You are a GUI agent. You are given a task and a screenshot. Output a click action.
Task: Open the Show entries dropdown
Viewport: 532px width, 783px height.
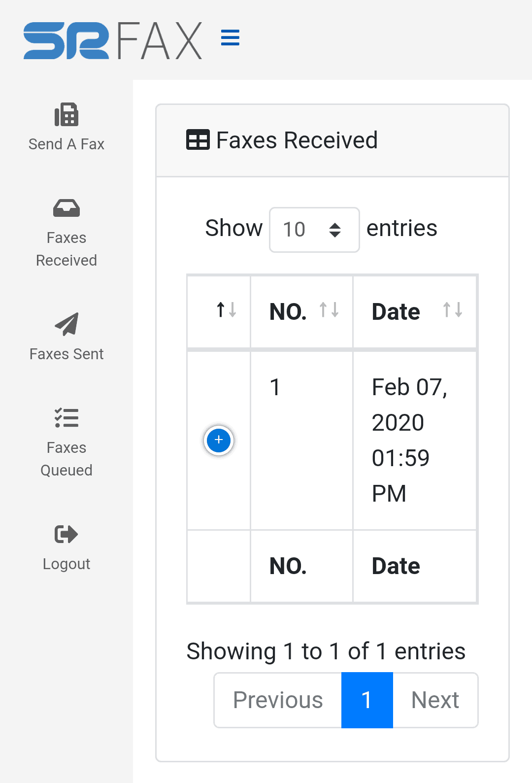click(x=314, y=230)
